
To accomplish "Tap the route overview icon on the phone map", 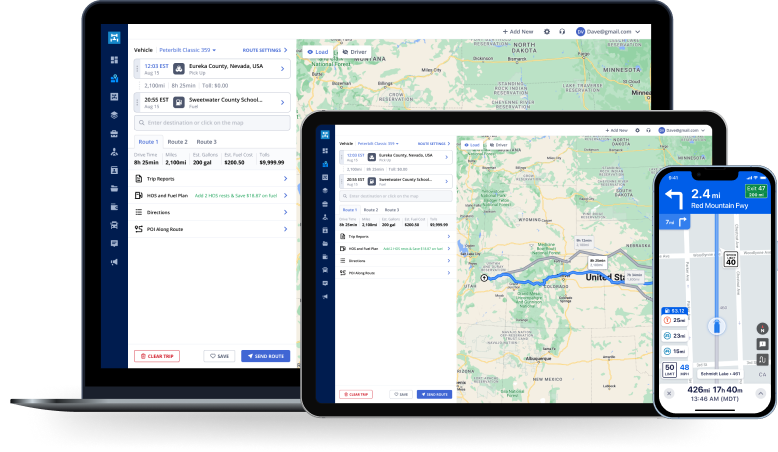I will (762, 360).
